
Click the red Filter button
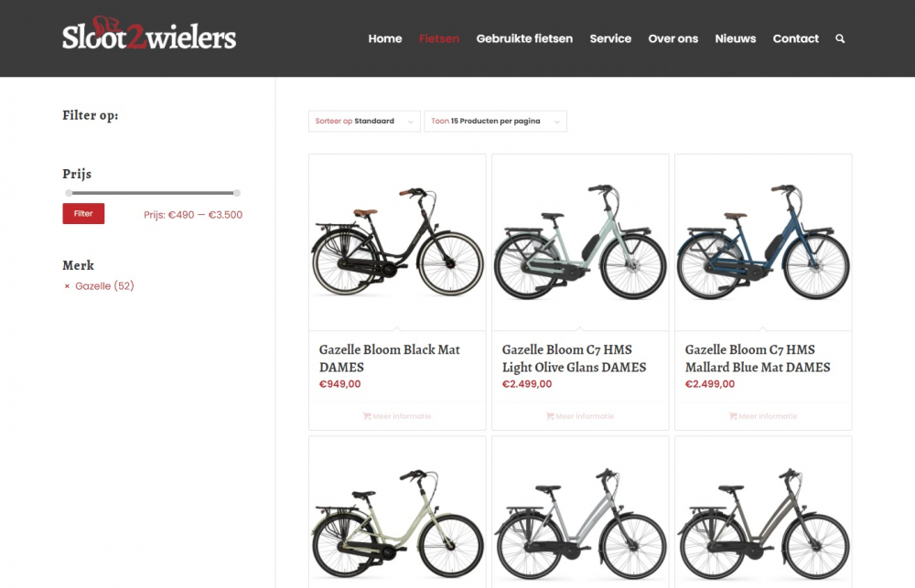(x=83, y=213)
